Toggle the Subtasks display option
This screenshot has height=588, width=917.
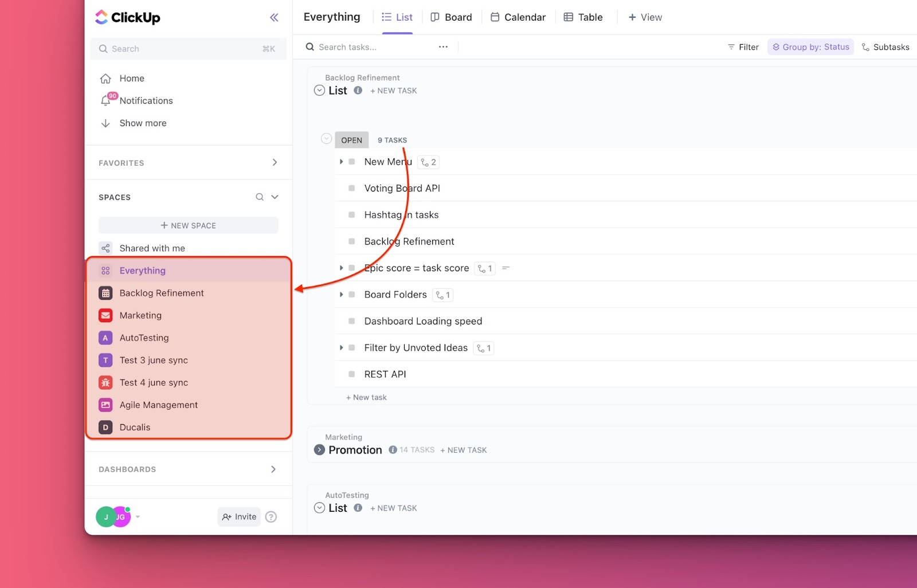[x=885, y=47]
